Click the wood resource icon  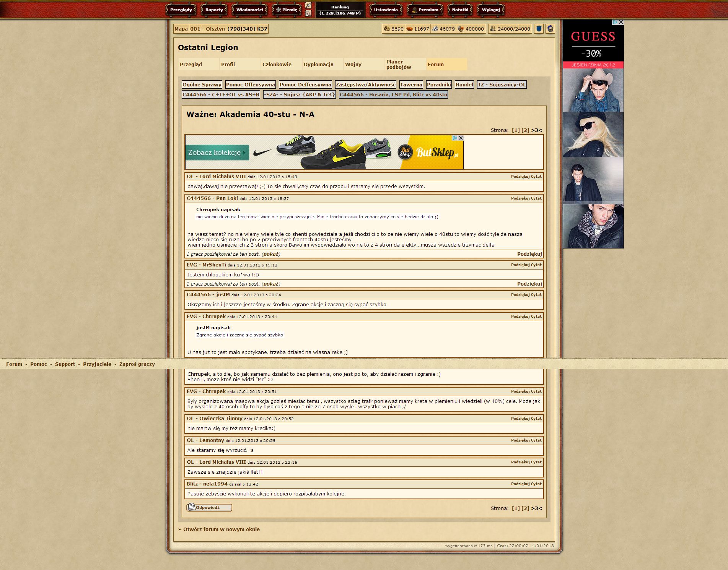[386, 29]
